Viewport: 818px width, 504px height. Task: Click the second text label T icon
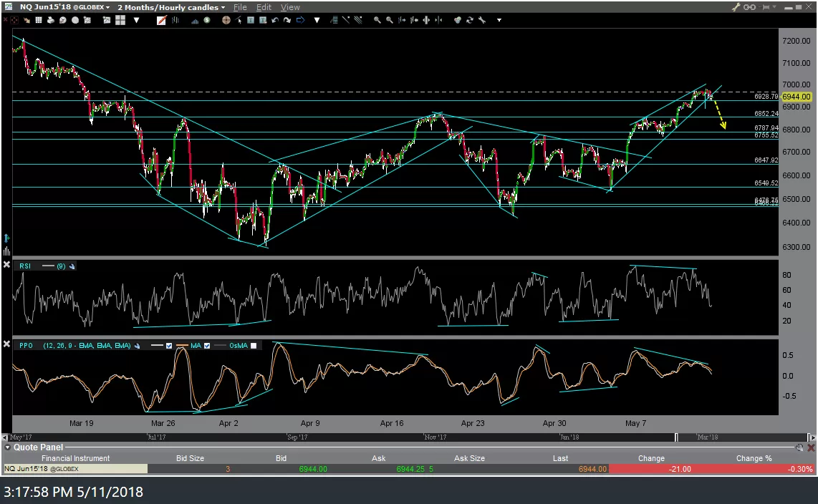point(262,20)
